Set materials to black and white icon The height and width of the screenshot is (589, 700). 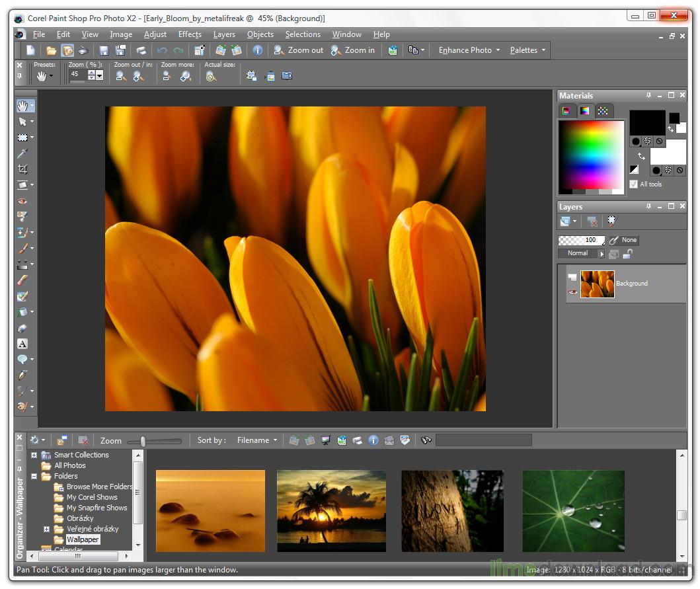point(634,170)
